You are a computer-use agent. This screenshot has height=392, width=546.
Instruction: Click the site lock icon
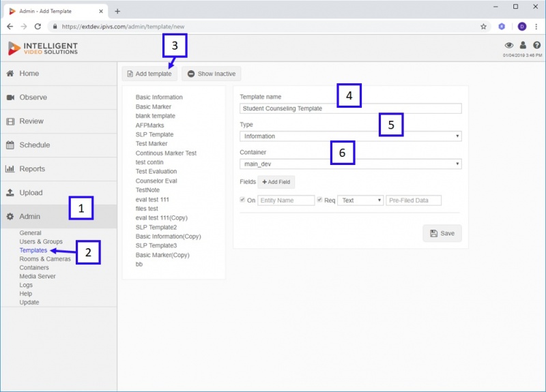tap(55, 27)
